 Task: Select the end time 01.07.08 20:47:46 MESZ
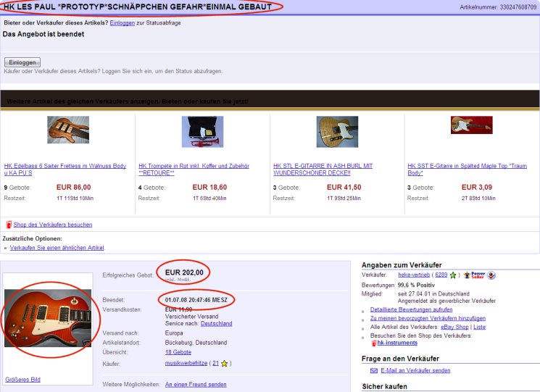tap(196, 300)
